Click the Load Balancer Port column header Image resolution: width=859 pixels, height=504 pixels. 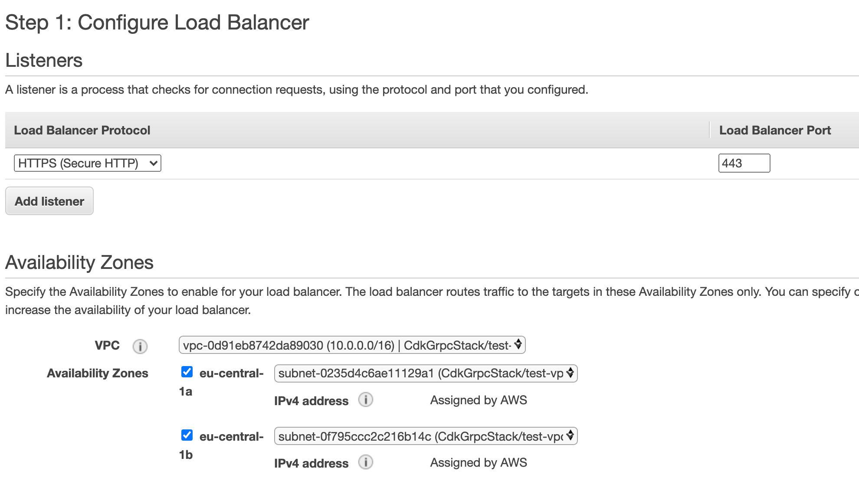pyautogui.click(x=775, y=130)
